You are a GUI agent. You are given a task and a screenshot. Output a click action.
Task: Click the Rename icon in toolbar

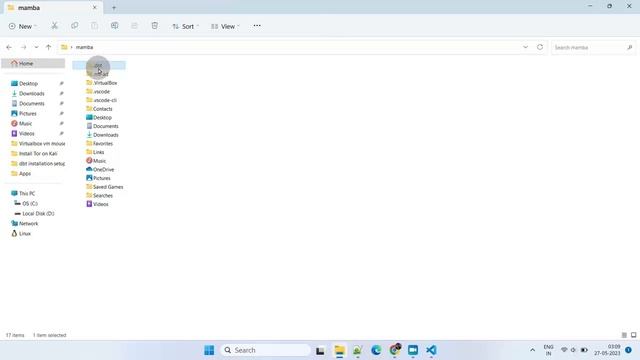114,26
